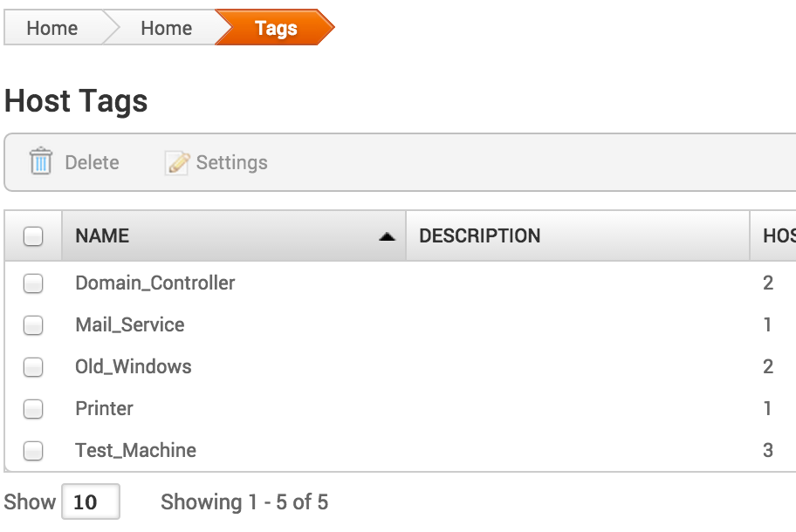796x532 pixels.
Task: Toggle the select-all header checkbox
Action: (33, 236)
